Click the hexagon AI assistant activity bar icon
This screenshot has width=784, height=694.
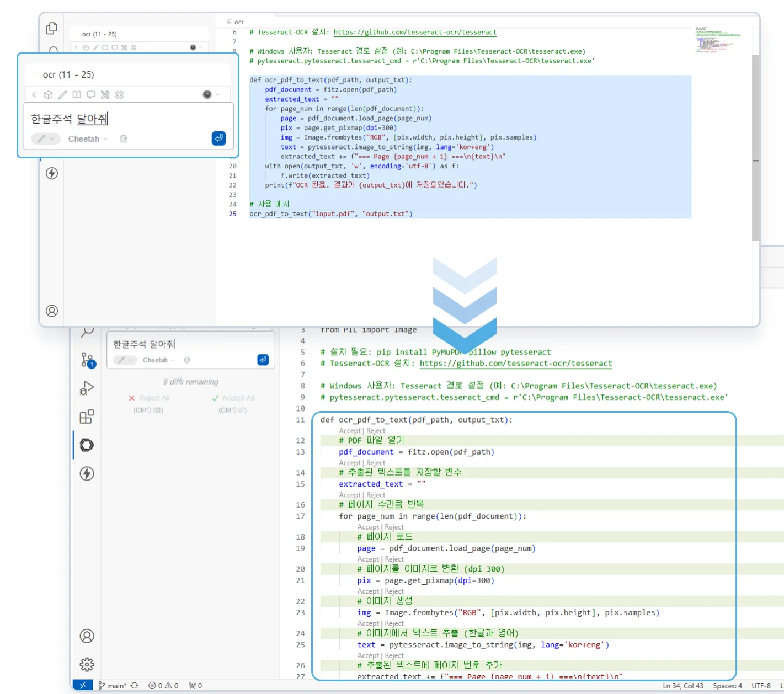(x=87, y=445)
